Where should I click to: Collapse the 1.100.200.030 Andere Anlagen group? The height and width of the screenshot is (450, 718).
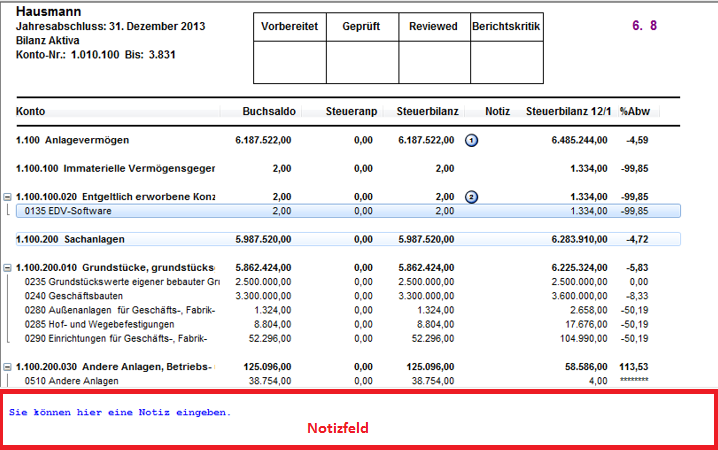pyautogui.click(x=8, y=367)
